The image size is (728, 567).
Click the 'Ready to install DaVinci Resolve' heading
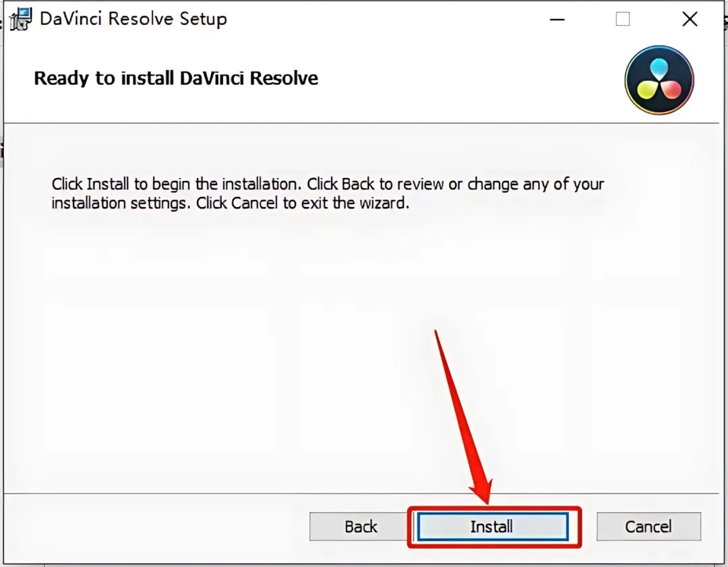click(x=176, y=78)
